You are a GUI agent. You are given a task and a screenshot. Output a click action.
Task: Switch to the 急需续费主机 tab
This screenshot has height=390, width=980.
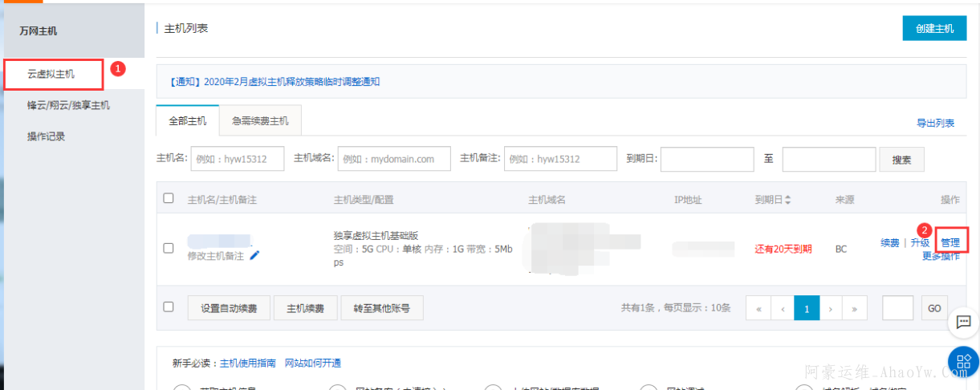tap(260, 121)
